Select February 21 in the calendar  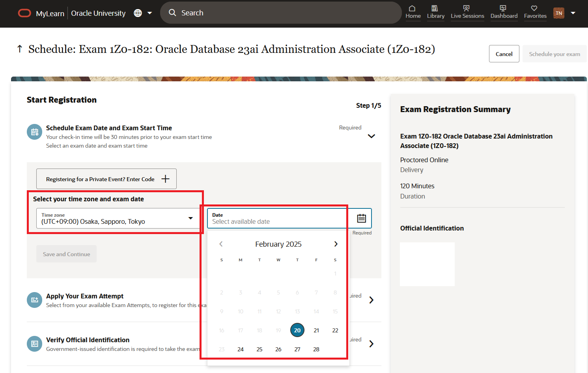click(316, 330)
